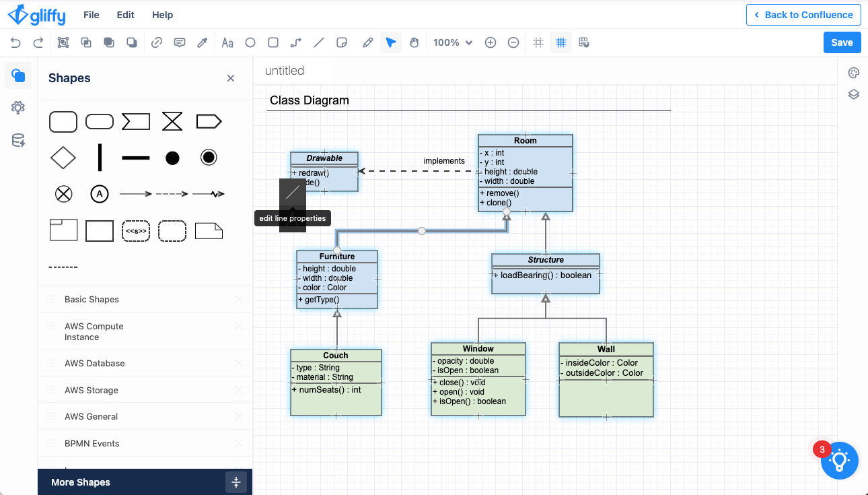The width and height of the screenshot is (868, 495).
Task: Activate the hand pan tool
Action: [414, 42]
